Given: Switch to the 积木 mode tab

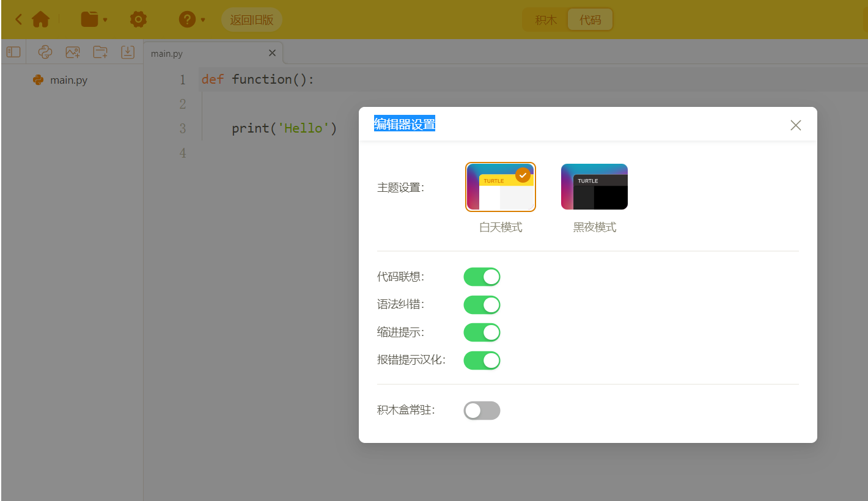Looking at the screenshot, I should click(x=546, y=20).
